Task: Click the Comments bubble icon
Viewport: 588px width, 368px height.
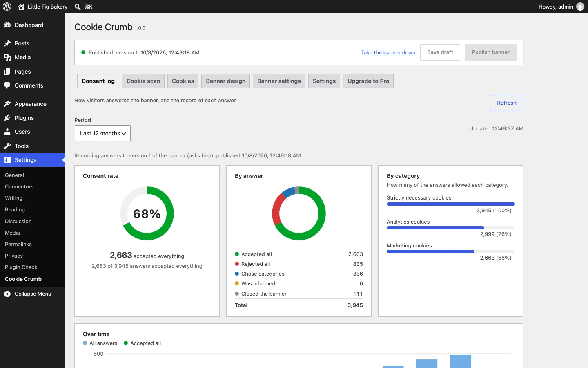Action: click(x=7, y=85)
